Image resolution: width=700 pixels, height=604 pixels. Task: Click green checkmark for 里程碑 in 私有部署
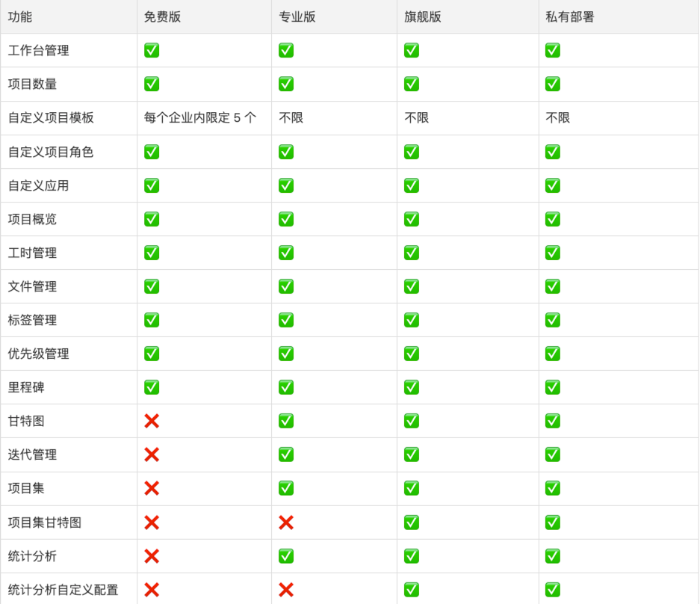(x=553, y=387)
